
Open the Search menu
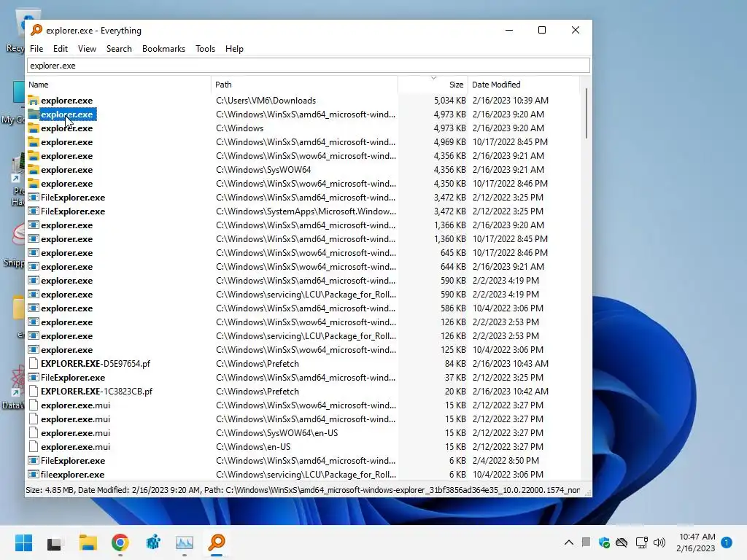click(x=119, y=49)
